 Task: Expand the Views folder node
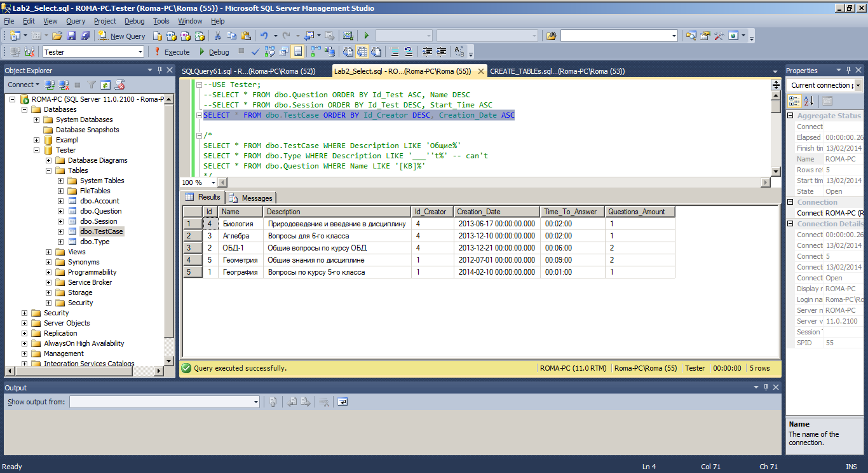[x=48, y=252]
